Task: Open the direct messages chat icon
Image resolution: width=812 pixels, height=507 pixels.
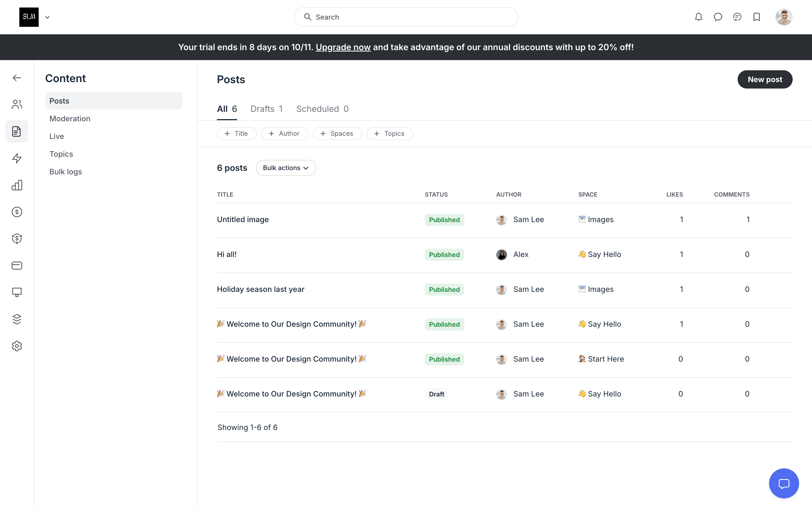Action: pyautogui.click(x=718, y=17)
